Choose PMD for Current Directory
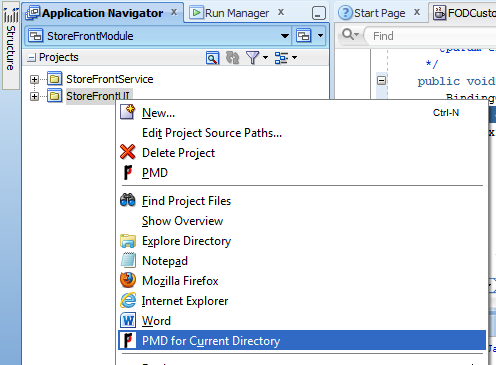The image size is (496, 365). (303, 340)
